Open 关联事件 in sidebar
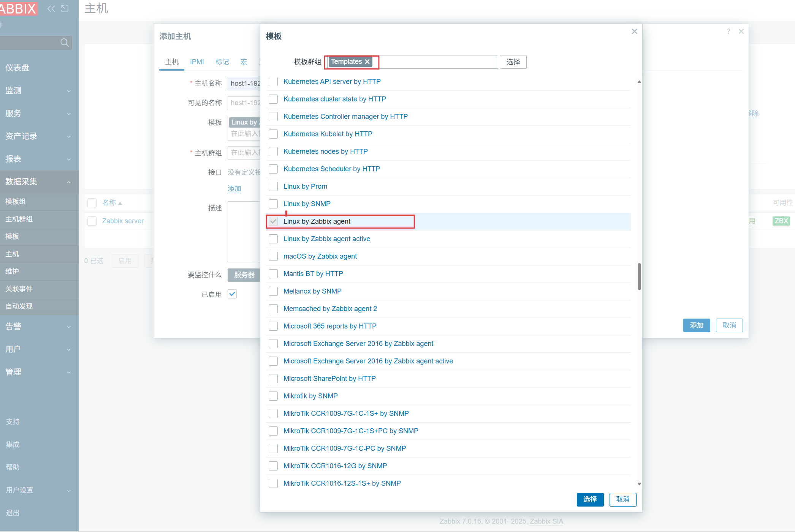 [39, 289]
